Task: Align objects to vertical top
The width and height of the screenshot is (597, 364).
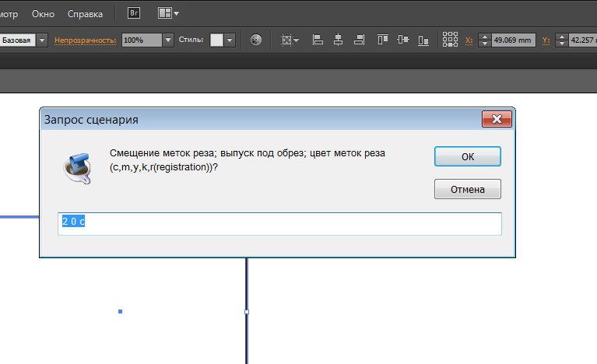Action: (x=383, y=40)
